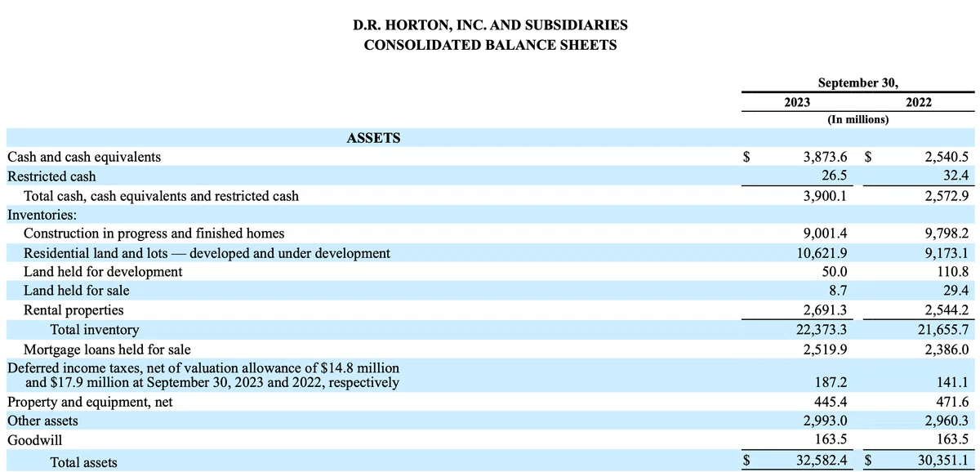Click the 32.4 restricted cash value
Viewport: 980px width, 472px height.
[x=955, y=176]
